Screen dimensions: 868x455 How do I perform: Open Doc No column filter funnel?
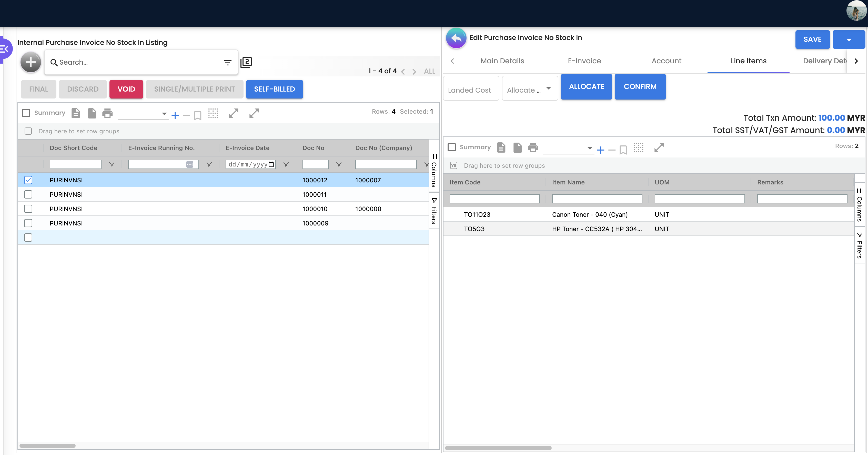pos(339,164)
